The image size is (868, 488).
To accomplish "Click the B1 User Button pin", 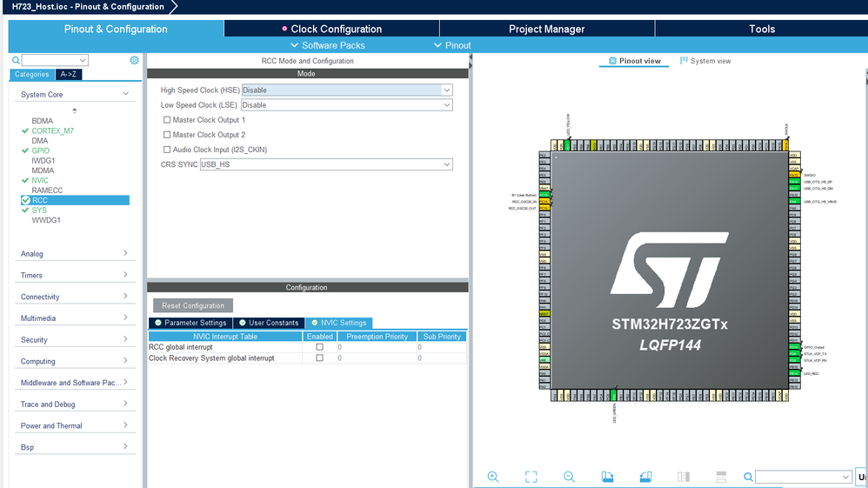I will pos(544,195).
